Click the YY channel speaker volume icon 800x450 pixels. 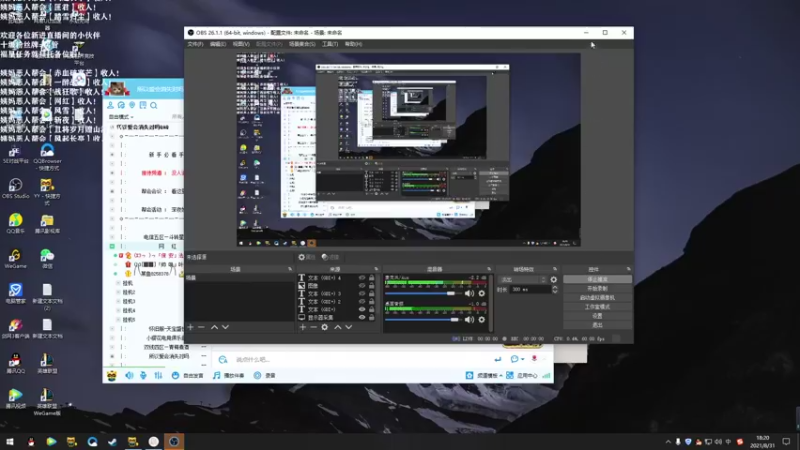point(129,376)
